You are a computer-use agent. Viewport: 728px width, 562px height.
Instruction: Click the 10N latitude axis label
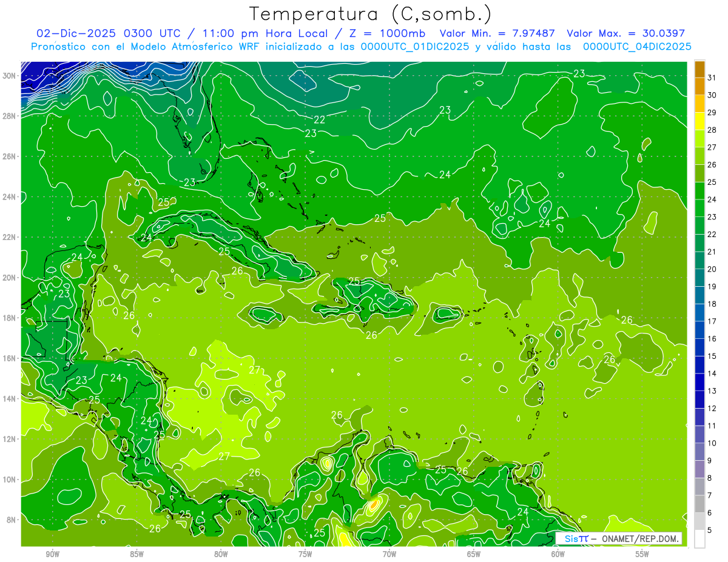(10, 480)
